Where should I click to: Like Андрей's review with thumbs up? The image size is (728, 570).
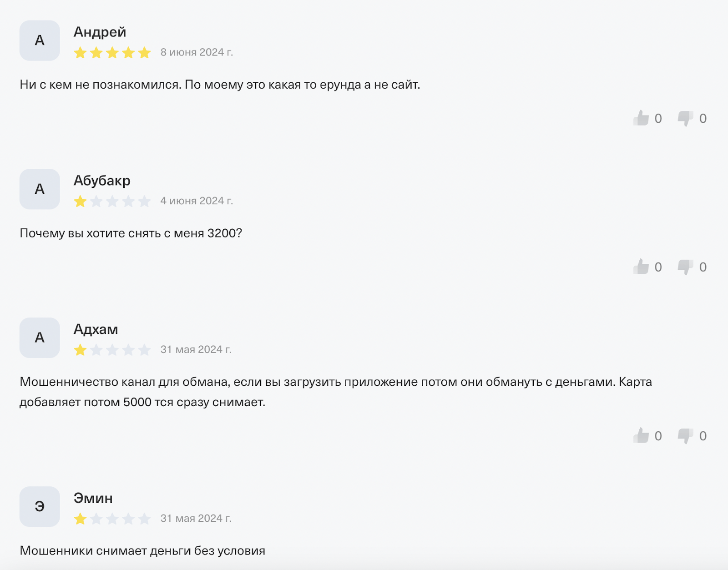[641, 118]
